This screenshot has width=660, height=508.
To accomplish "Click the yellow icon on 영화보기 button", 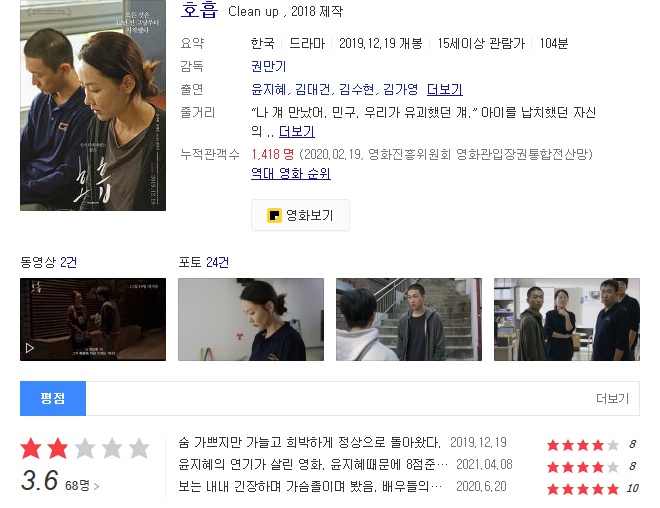I will pyautogui.click(x=274, y=215).
